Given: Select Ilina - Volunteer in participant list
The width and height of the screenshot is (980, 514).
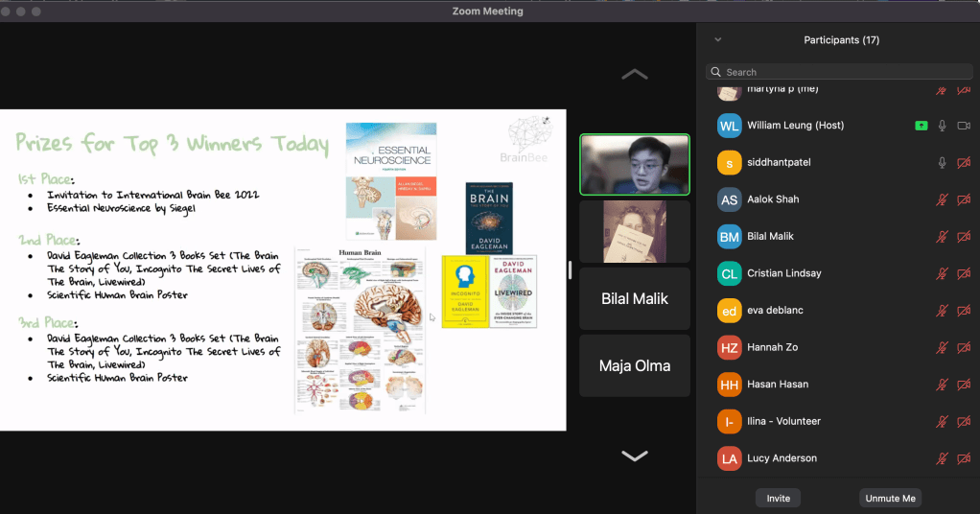Looking at the screenshot, I should click(783, 421).
